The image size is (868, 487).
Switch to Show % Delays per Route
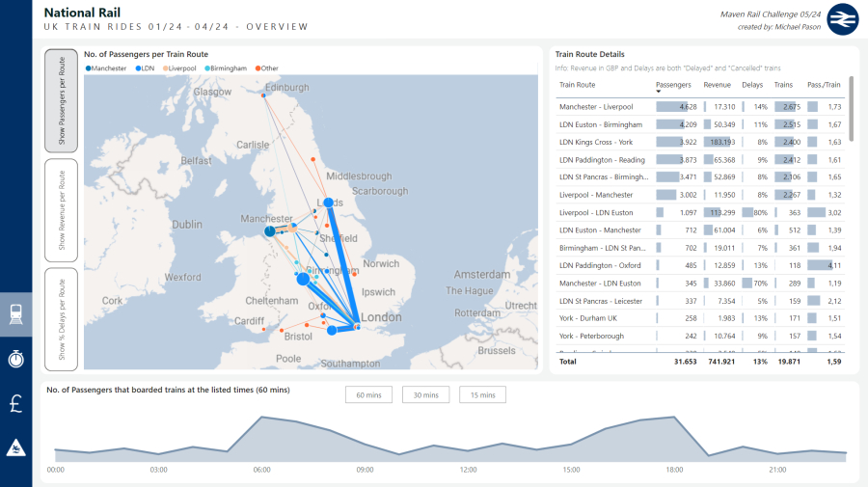coord(62,319)
